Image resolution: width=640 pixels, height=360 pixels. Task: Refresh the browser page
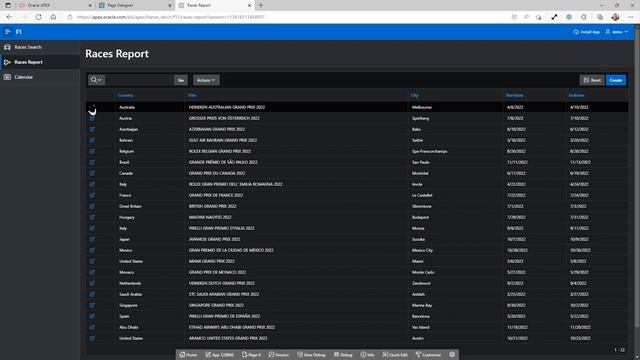[38, 17]
